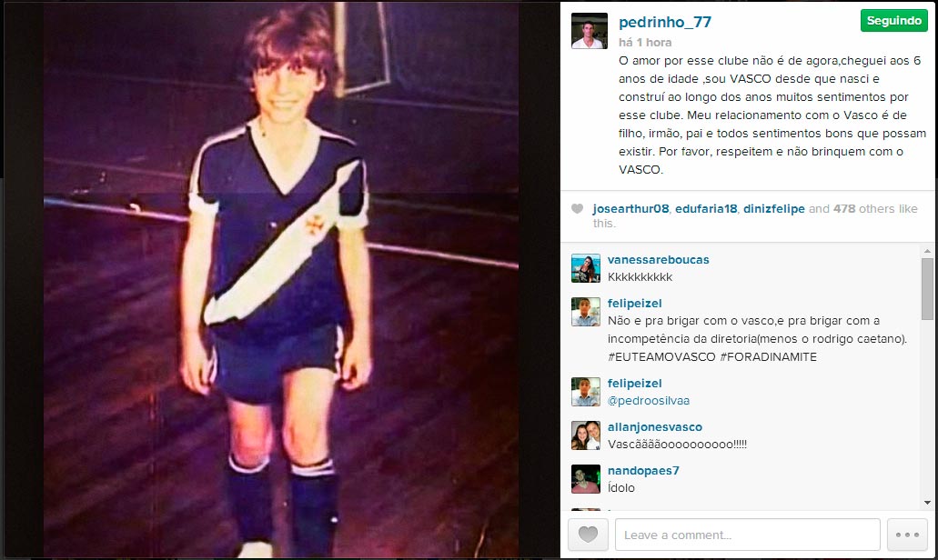This screenshot has height=560, width=938.
Task: Click the Vasco boy photo
Action: (x=281, y=280)
